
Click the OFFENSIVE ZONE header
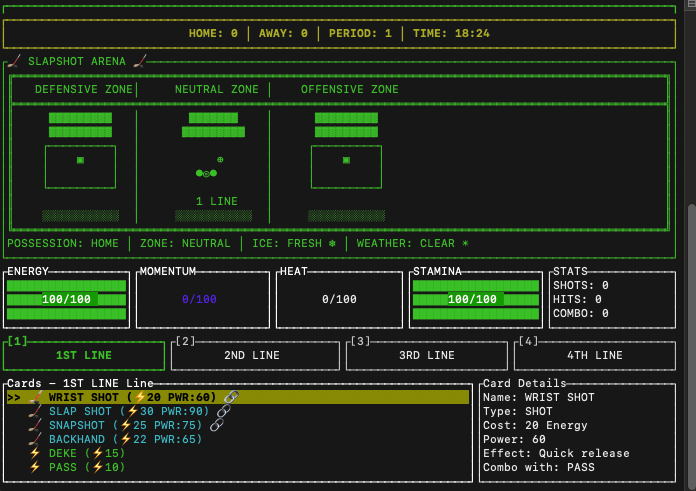pos(350,89)
